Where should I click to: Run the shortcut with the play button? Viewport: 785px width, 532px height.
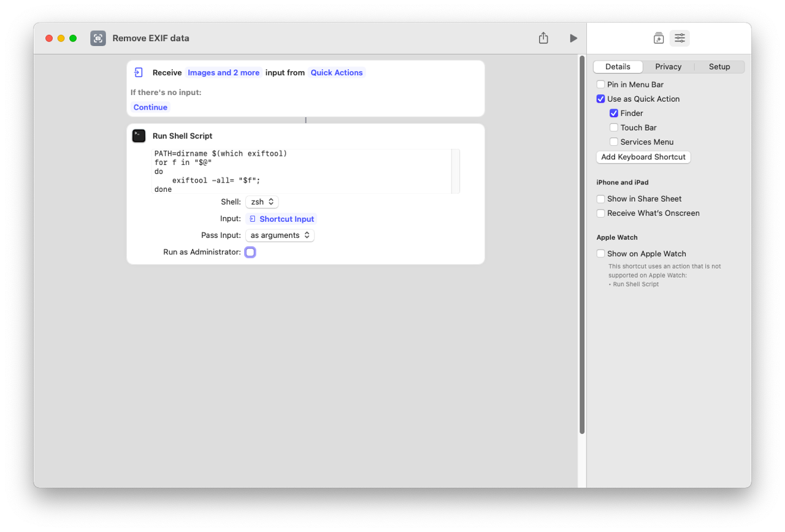click(x=573, y=38)
